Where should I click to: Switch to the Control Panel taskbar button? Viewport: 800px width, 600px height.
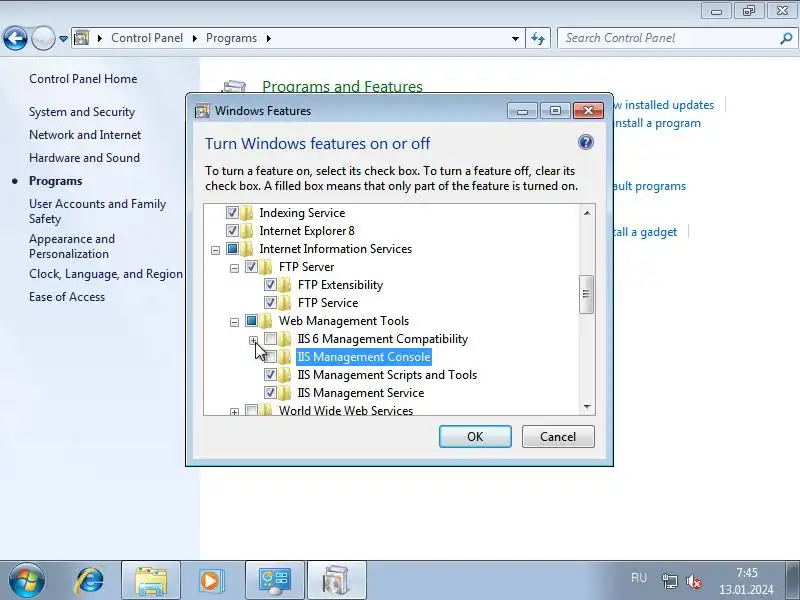[275, 580]
